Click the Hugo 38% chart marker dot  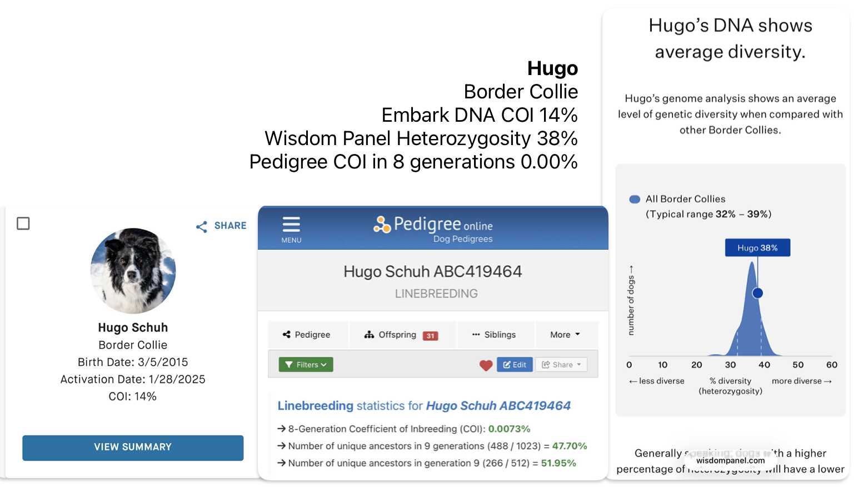pos(757,293)
